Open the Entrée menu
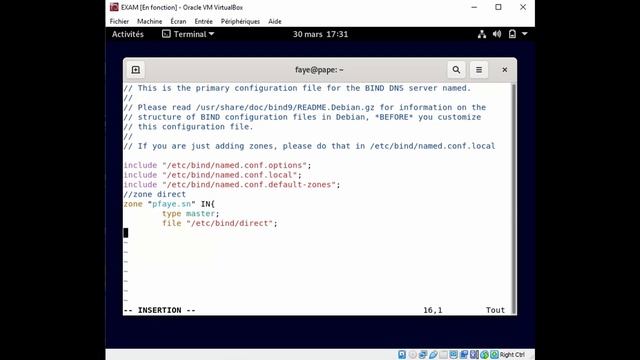 pyautogui.click(x=203, y=21)
